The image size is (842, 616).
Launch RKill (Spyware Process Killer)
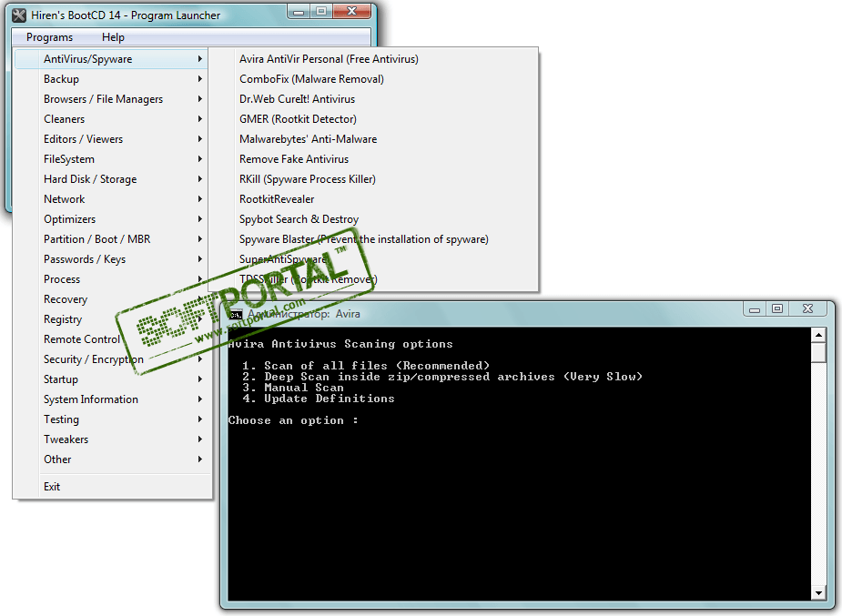[374, 179]
